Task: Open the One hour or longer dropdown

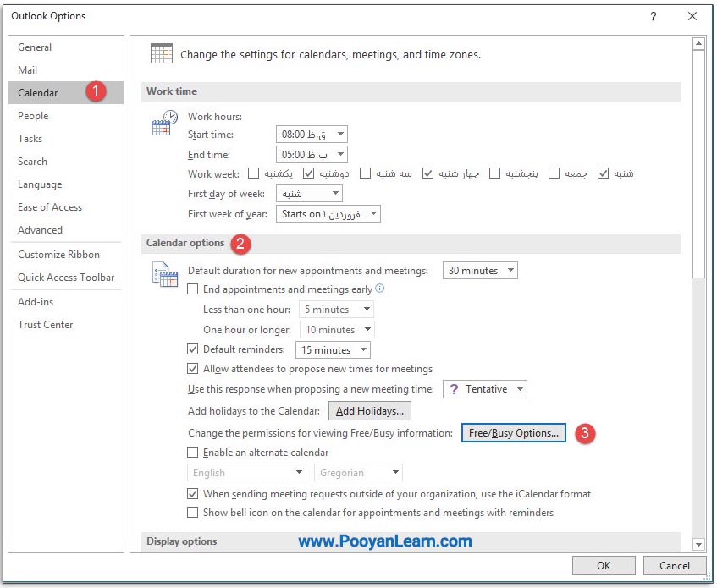Action: pyautogui.click(x=337, y=329)
